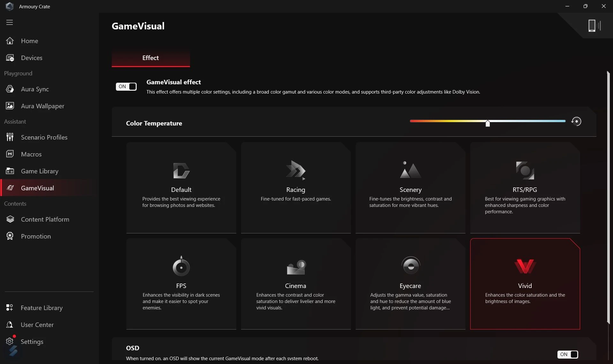Click the Feature Library icon
This screenshot has width=613, height=364.
[x=10, y=308]
